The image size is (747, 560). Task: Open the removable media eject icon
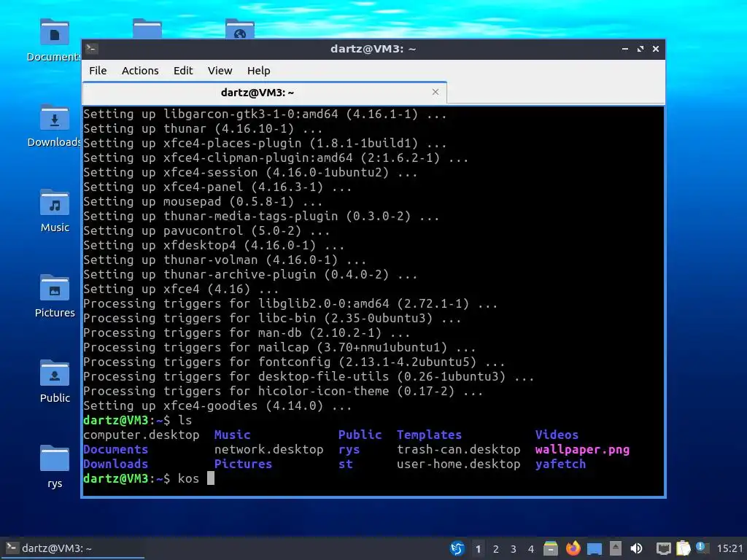[x=616, y=548]
